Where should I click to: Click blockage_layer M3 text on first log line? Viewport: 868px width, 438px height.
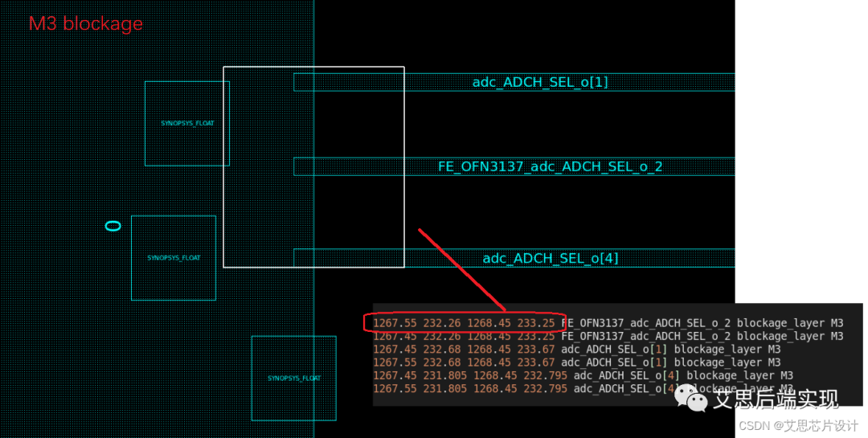click(790, 323)
